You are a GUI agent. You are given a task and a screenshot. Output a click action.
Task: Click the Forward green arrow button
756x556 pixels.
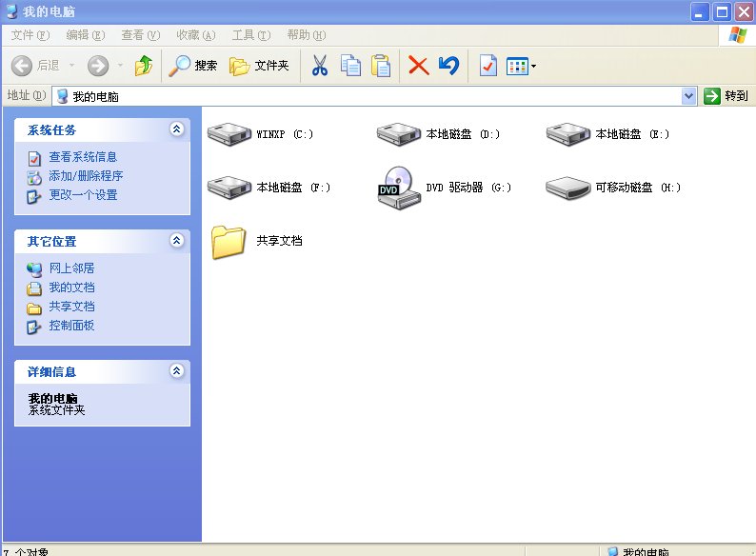point(98,66)
